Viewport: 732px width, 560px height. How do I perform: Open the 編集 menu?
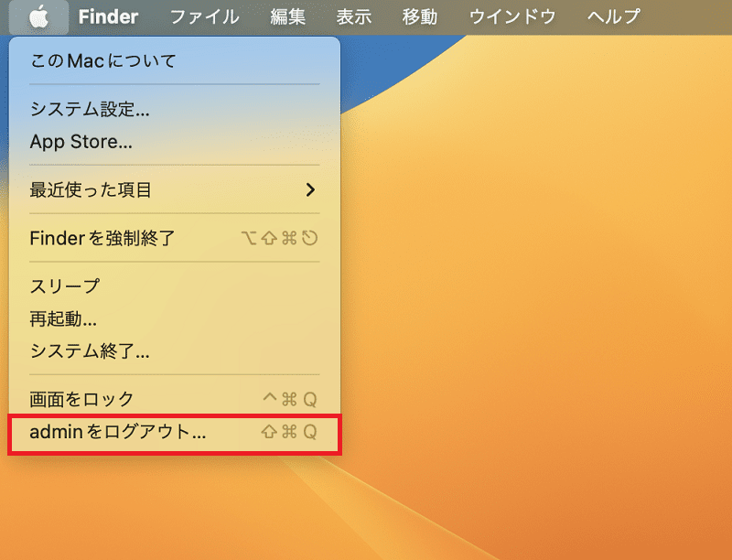point(287,16)
